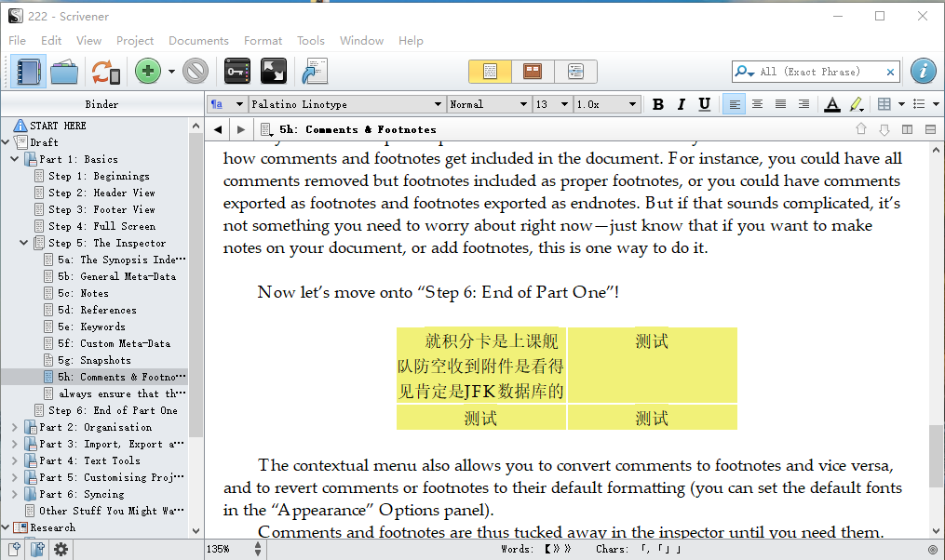Click the search box field
This screenshot has height=560, width=945.
click(x=819, y=72)
